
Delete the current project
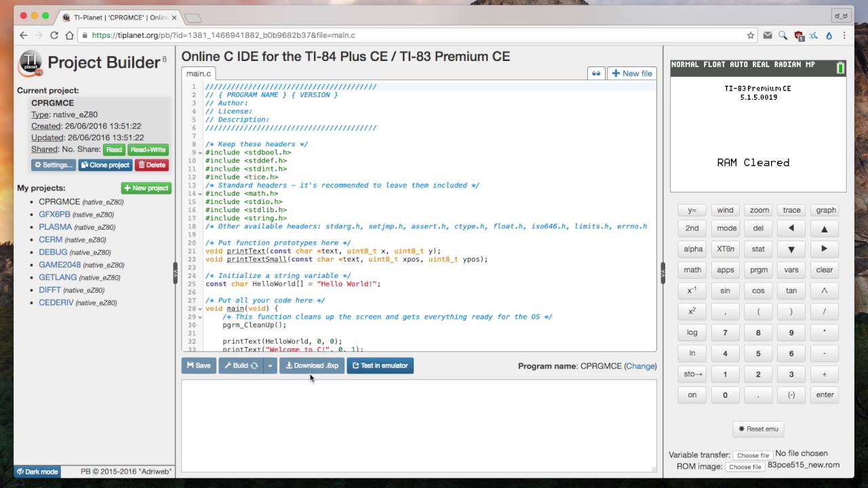pos(152,165)
